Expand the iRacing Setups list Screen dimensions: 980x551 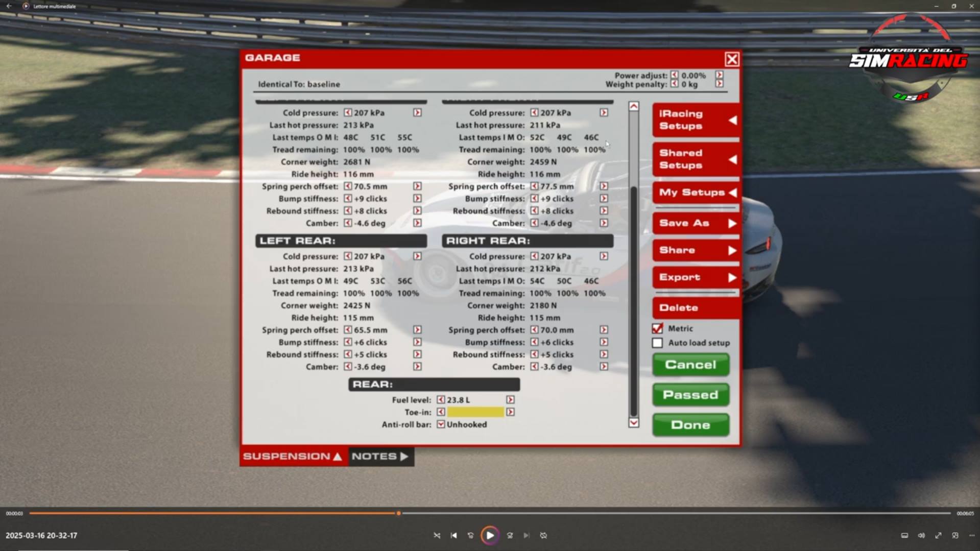click(696, 120)
